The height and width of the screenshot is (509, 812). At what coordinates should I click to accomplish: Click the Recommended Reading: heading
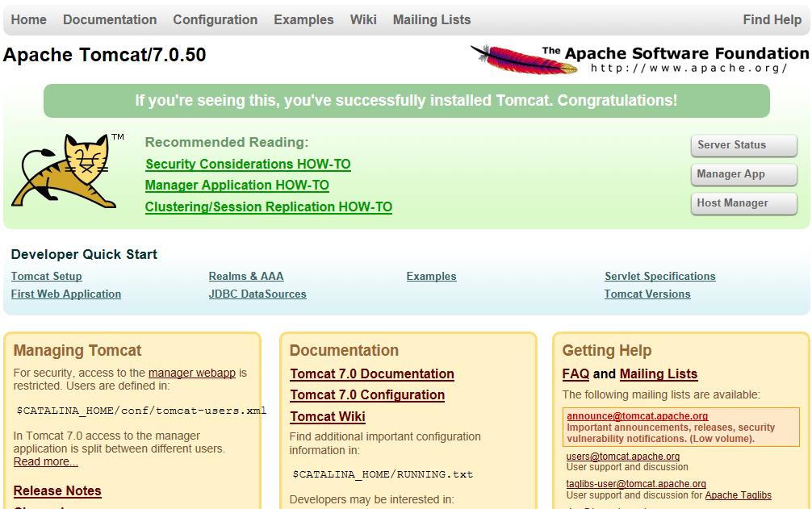click(226, 142)
